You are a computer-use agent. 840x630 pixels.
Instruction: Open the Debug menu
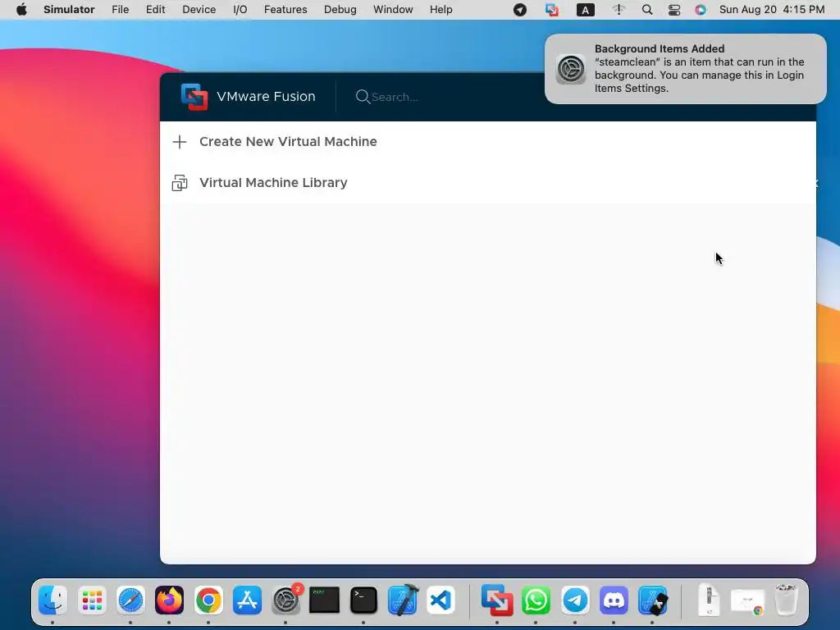[340, 10]
